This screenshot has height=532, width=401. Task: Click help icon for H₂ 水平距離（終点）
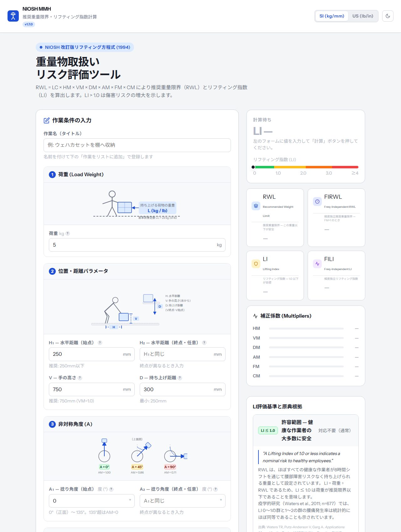pyautogui.click(x=204, y=343)
